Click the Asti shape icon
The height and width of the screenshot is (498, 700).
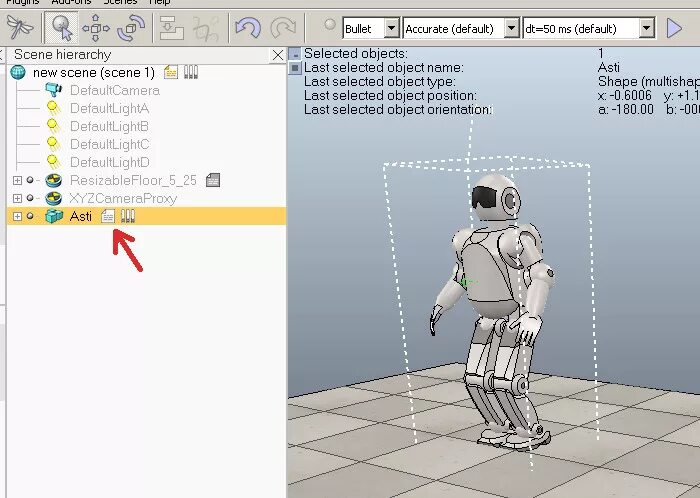point(54,216)
